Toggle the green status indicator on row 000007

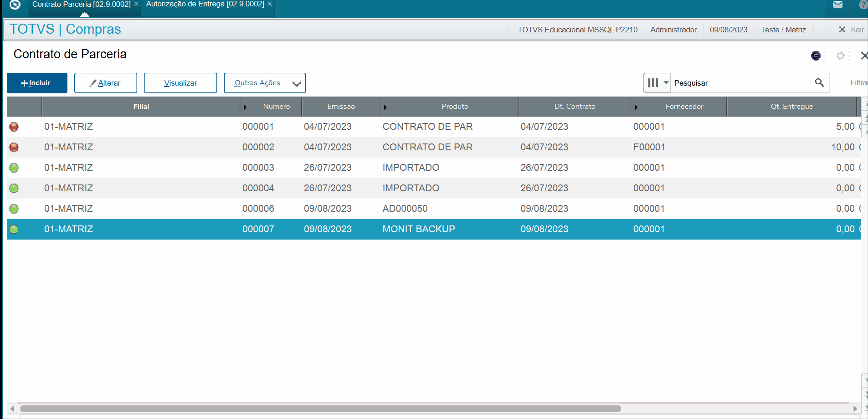pos(14,229)
